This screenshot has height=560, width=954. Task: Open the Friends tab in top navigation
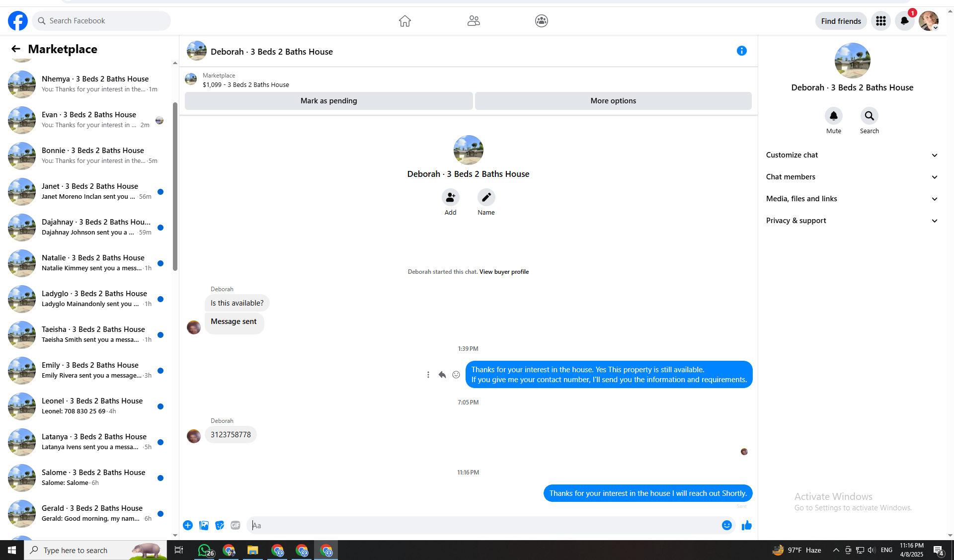coord(474,21)
